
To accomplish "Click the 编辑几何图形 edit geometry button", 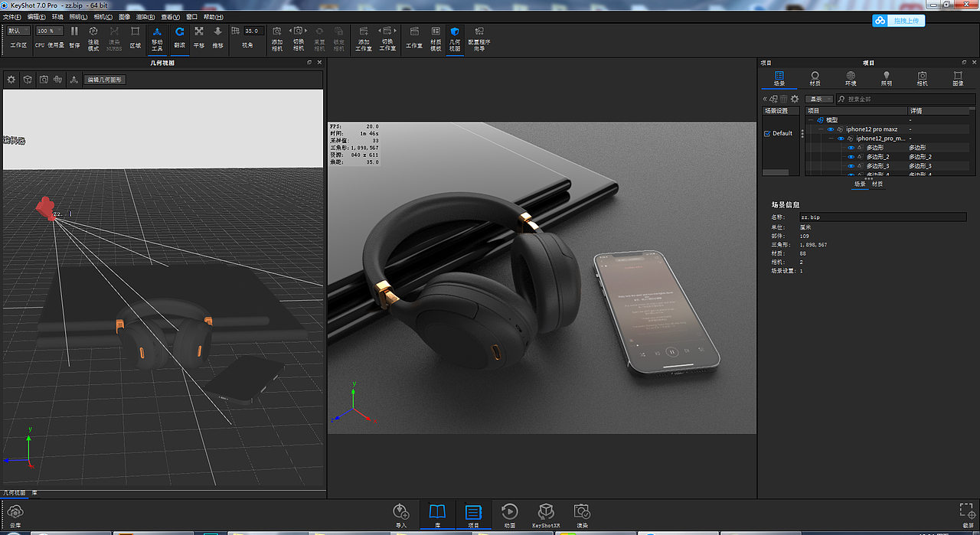I will [105, 80].
